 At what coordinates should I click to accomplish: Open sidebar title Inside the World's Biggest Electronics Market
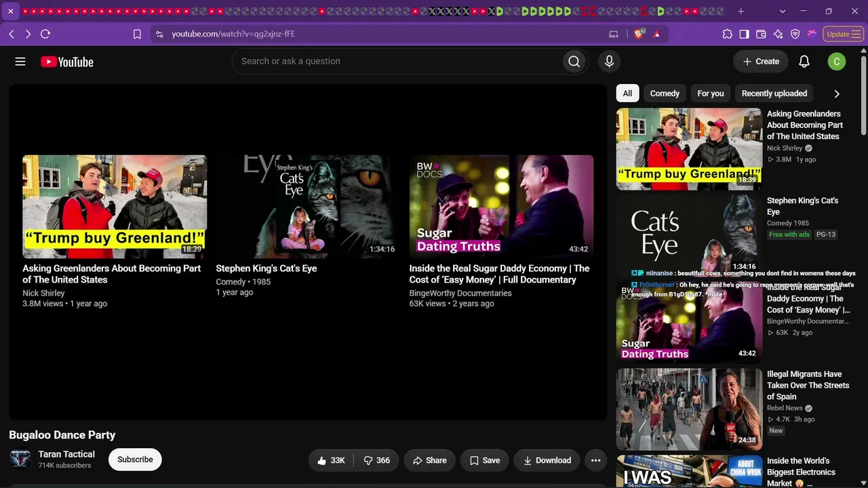point(801,472)
